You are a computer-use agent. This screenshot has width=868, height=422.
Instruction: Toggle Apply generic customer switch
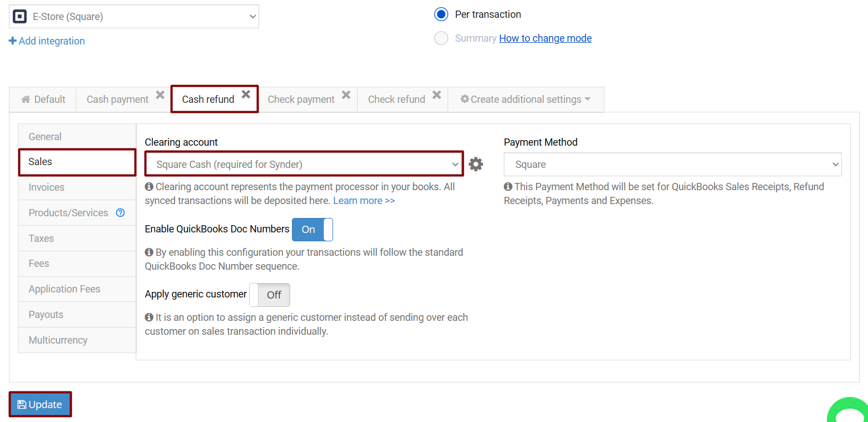coord(269,295)
